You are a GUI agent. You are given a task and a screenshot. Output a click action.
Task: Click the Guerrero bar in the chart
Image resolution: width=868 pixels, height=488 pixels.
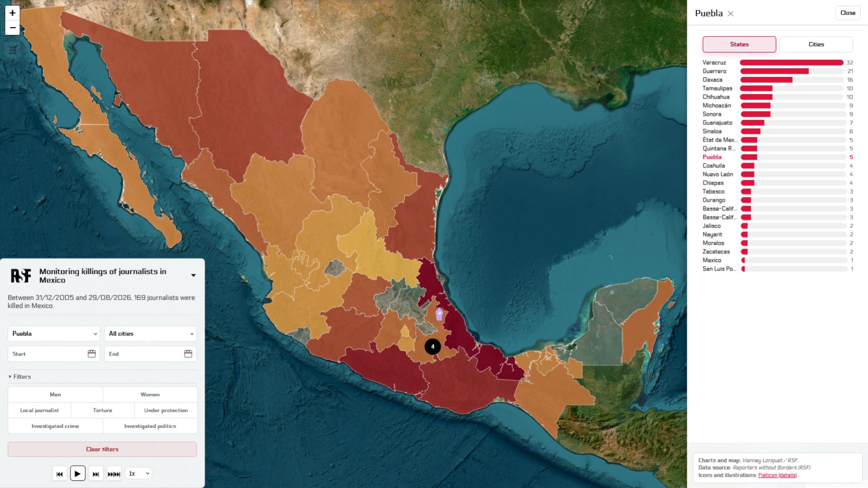click(x=774, y=71)
